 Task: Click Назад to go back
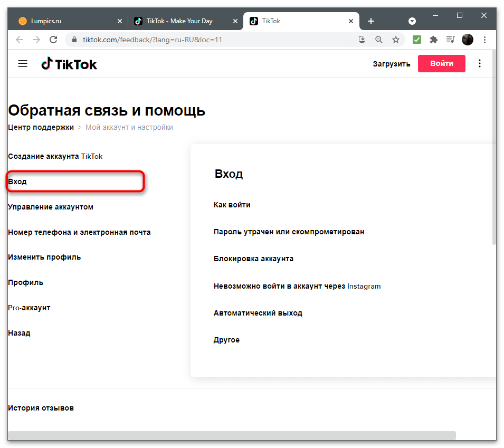pyautogui.click(x=19, y=333)
